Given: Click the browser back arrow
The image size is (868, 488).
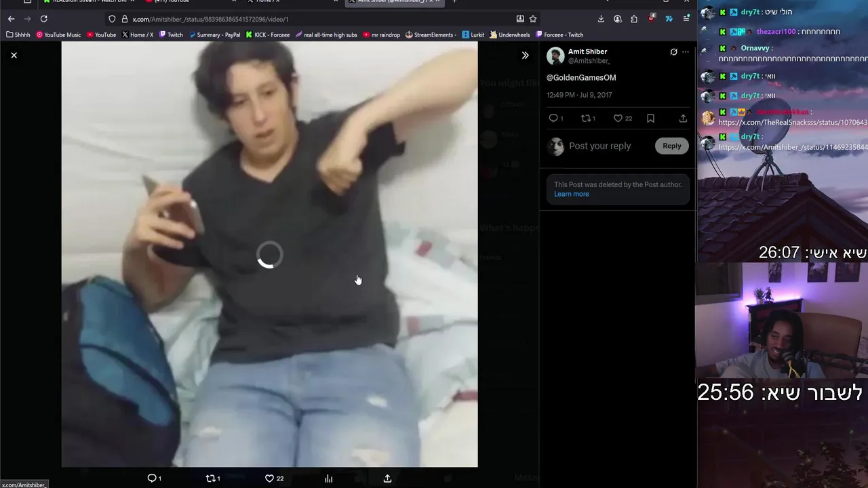Looking at the screenshot, I should (11, 19).
